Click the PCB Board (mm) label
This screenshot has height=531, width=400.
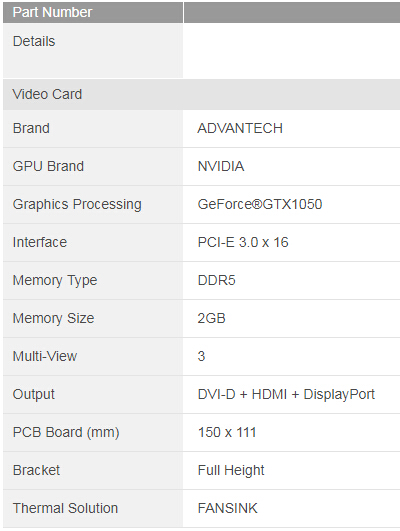[x=66, y=432]
